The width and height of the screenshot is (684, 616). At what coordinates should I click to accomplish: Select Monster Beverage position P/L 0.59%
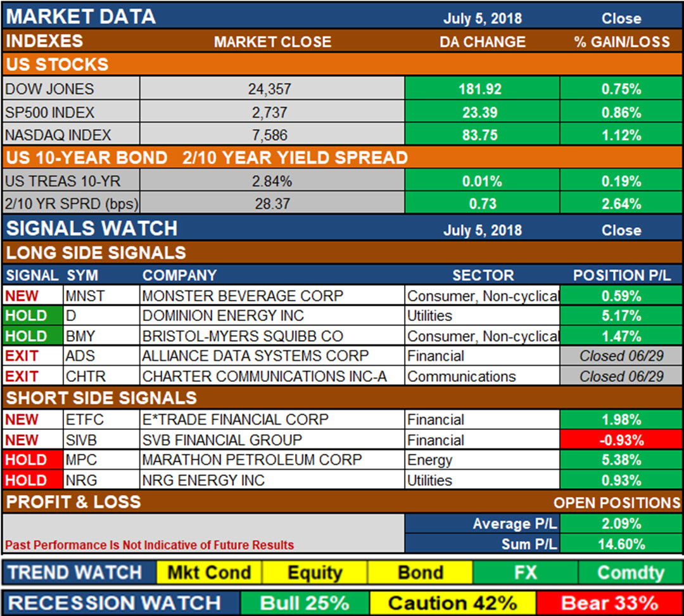pos(622,296)
